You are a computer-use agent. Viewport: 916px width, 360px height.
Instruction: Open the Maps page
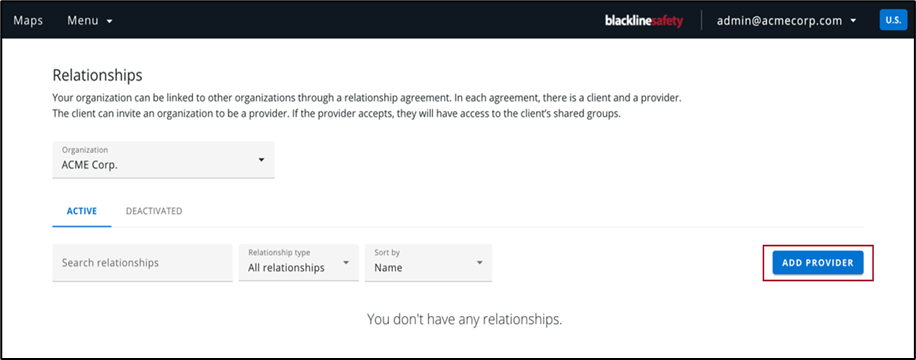pos(28,20)
